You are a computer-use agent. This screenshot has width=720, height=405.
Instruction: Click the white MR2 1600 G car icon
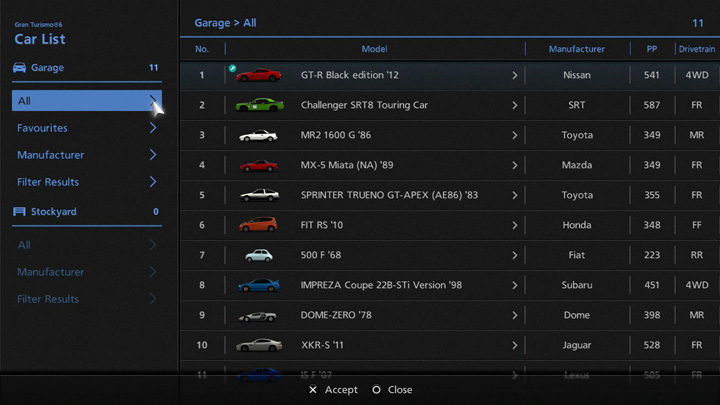click(x=258, y=135)
